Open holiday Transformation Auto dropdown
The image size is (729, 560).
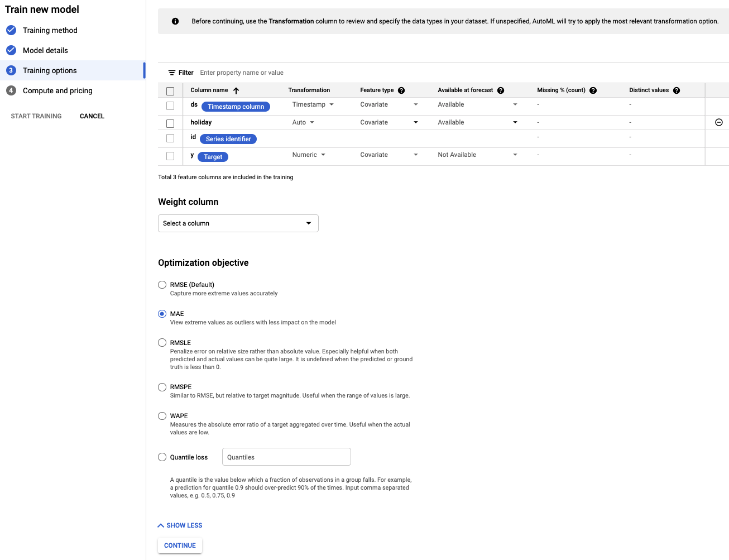click(x=303, y=122)
